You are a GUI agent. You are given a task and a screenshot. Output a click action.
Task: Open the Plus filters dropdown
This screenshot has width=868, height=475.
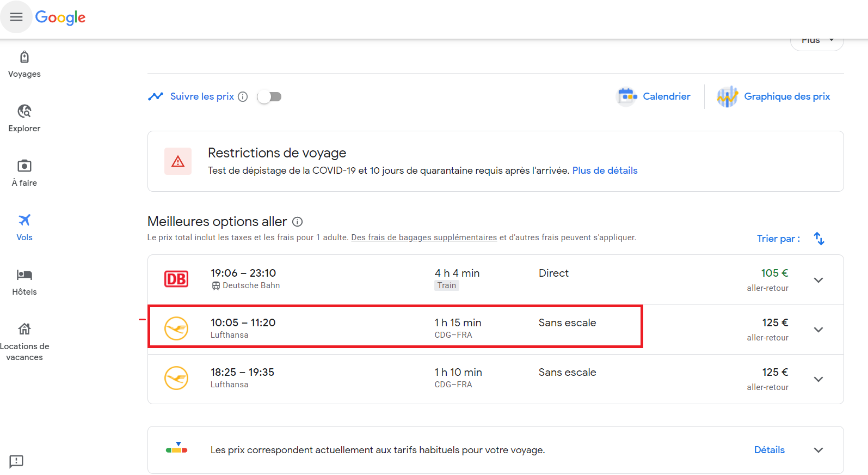[817, 41]
